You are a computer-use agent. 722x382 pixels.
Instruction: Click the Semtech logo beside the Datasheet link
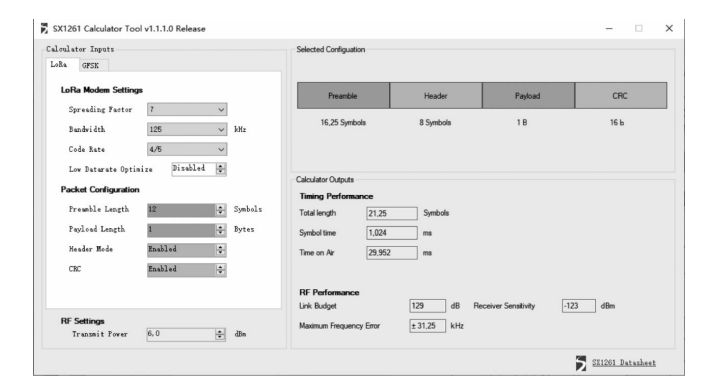pos(581,363)
